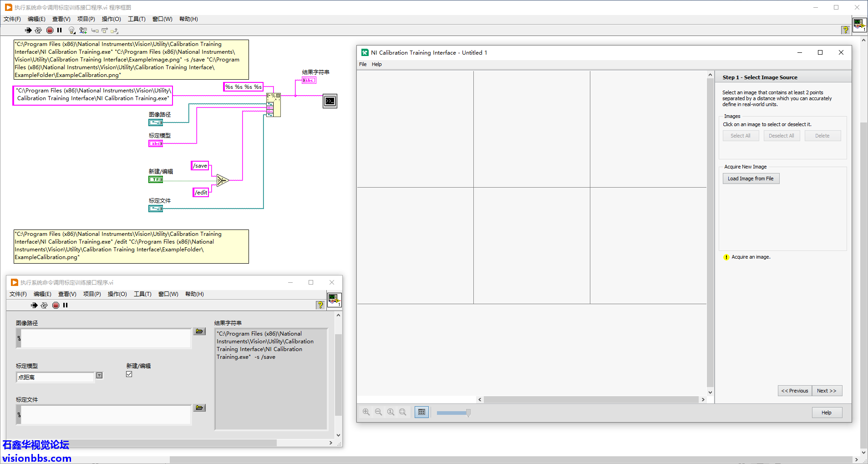Click the Step Into debug icon

[95, 31]
